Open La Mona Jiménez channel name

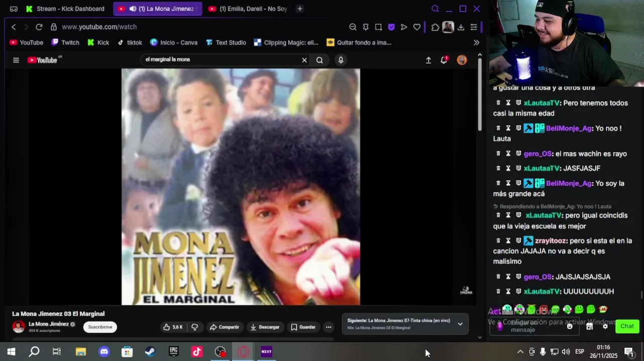(49, 324)
